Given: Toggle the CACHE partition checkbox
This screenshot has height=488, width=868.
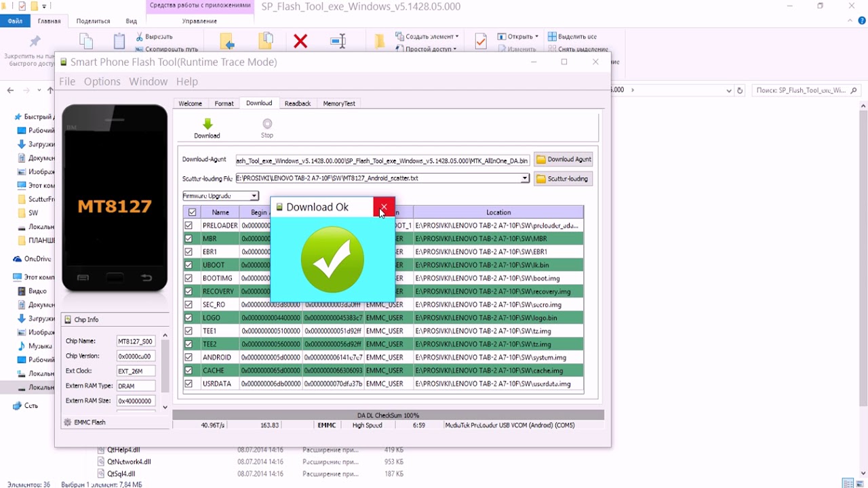Looking at the screenshot, I should (x=189, y=371).
